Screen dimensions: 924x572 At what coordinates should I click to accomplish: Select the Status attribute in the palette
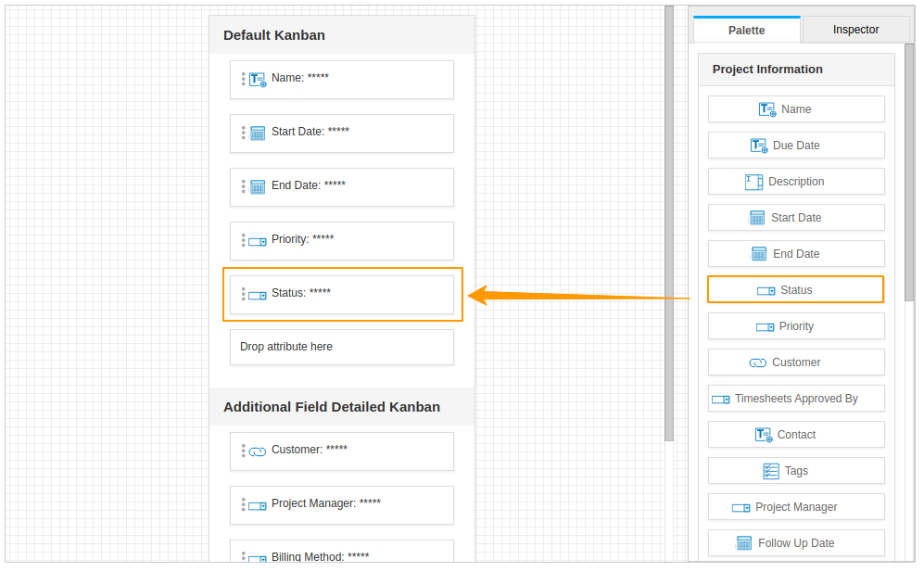click(795, 290)
